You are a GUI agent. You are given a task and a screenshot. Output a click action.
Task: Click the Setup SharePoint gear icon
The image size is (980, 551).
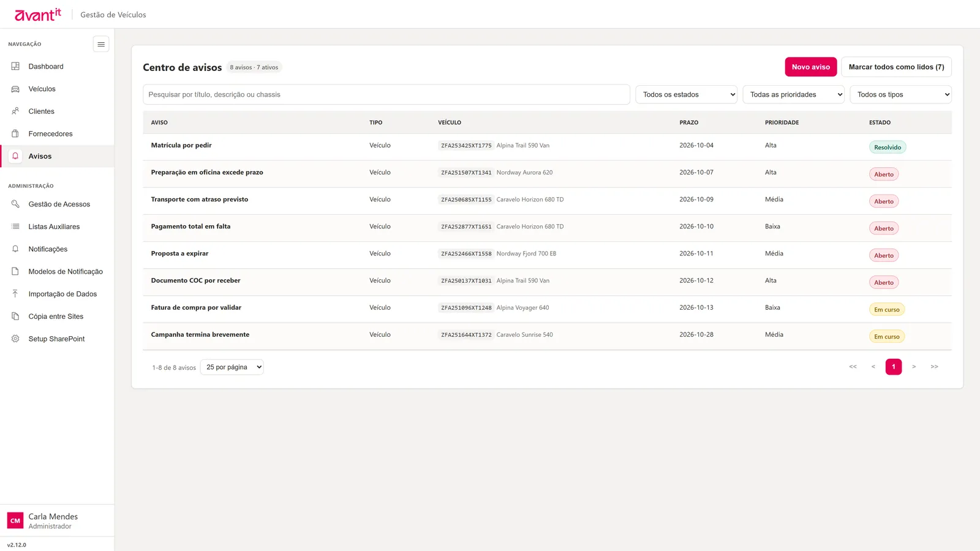(15, 339)
